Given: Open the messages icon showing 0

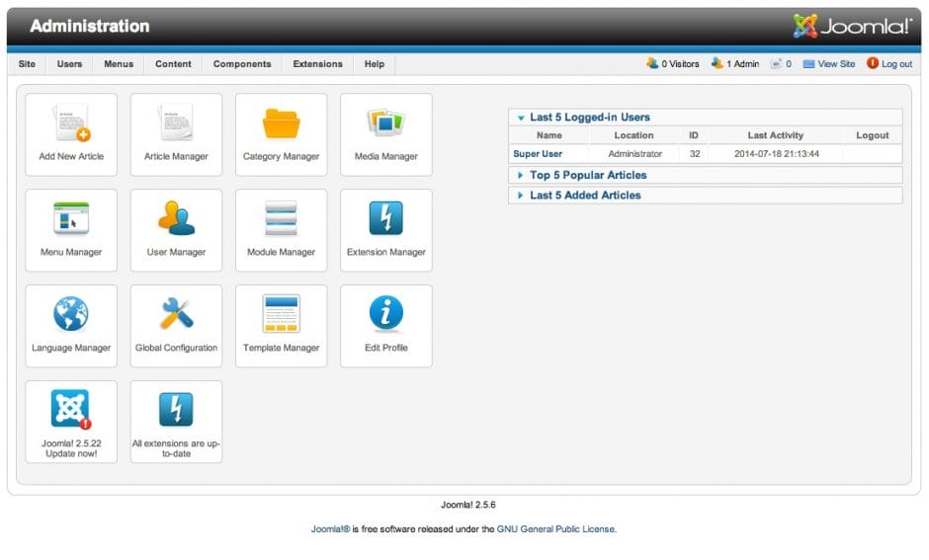Looking at the screenshot, I should point(776,64).
